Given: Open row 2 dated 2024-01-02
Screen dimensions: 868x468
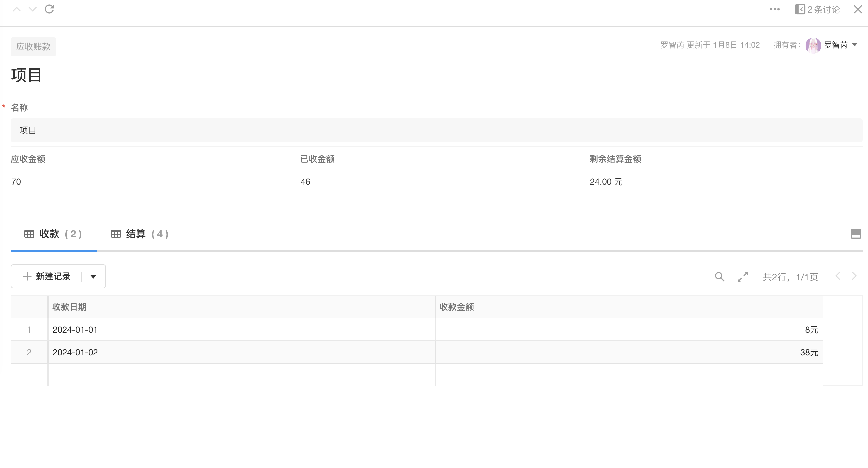Looking at the screenshot, I should [x=75, y=352].
